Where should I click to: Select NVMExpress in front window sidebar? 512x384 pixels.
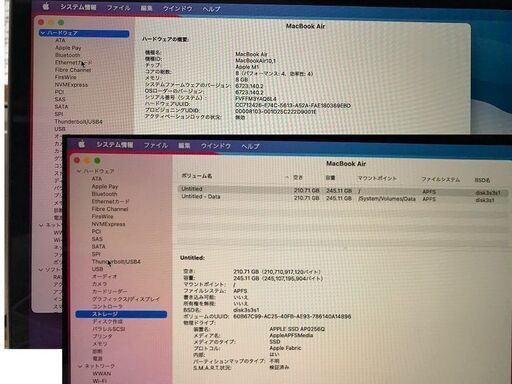pos(108,224)
